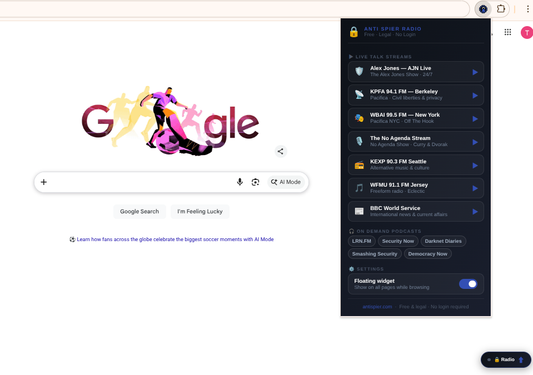
Task: Click the plus icon in search box
Action: click(x=44, y=182)
